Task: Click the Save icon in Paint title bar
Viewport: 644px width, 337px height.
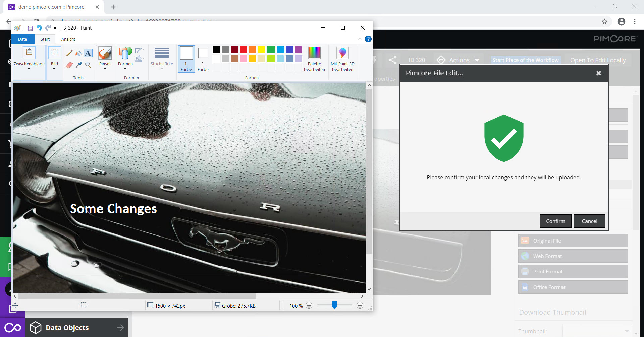Action: (31, 28)
